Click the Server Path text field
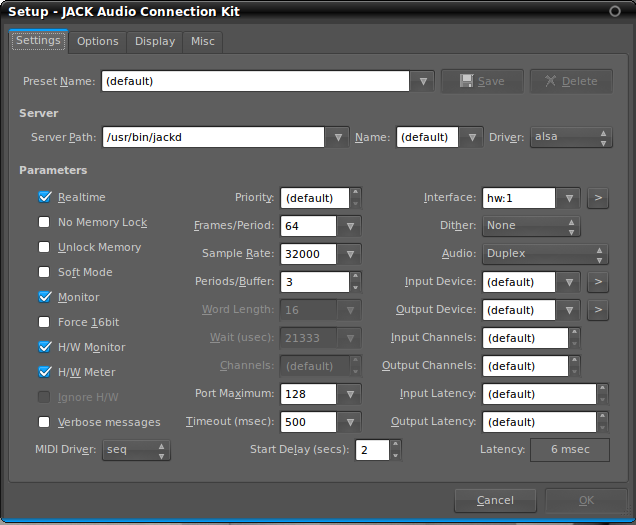 pos(212,137)
